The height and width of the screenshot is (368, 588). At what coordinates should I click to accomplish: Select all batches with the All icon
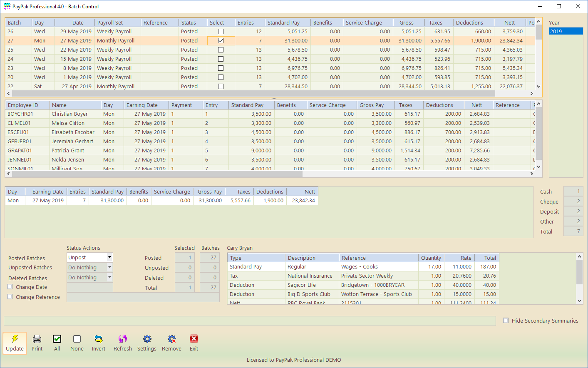57,339
